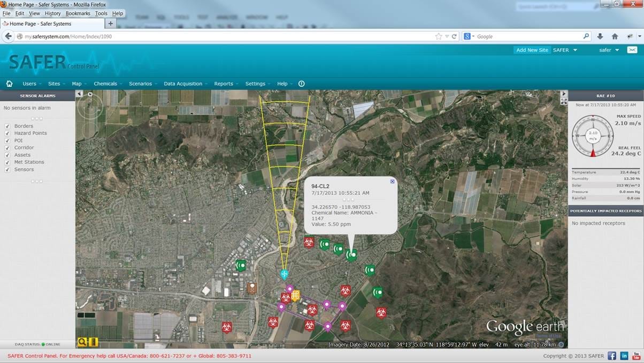Toggle the Assets layer checkbox
Viewport: 644px width, 363px height.
pyautogui.click(x=7, y=155)
